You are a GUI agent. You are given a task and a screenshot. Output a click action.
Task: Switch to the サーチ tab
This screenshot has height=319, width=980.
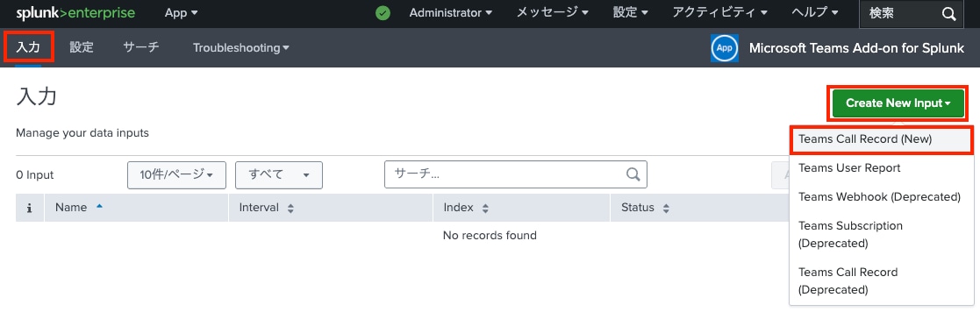141,47
